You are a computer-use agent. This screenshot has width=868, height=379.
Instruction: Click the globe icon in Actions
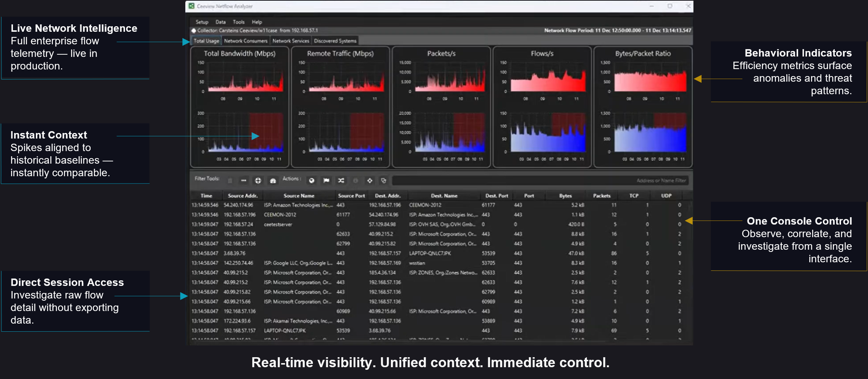[x=312, y=181]
